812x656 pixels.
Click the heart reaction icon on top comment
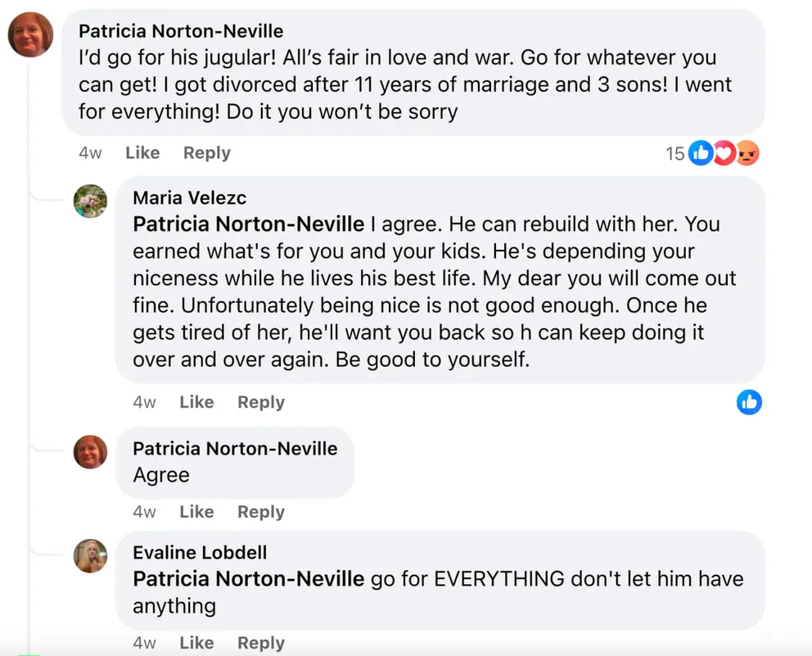[x=723, y=153]
